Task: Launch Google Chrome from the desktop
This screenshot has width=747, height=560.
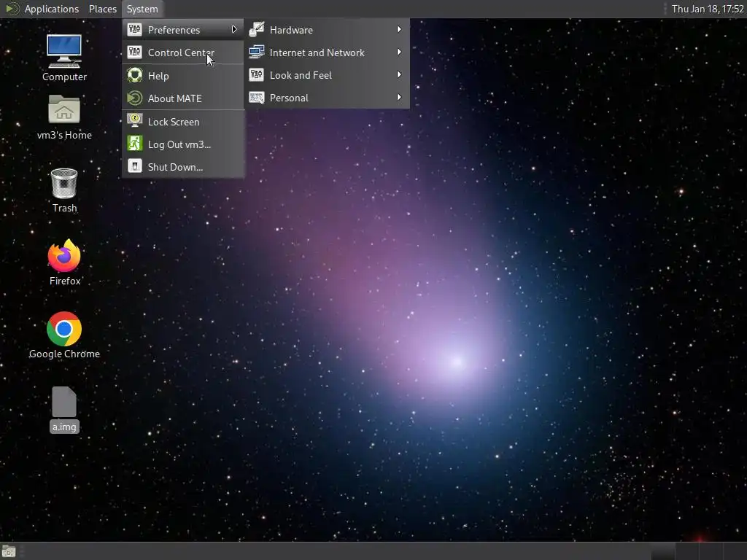Action: pos(64,329)
